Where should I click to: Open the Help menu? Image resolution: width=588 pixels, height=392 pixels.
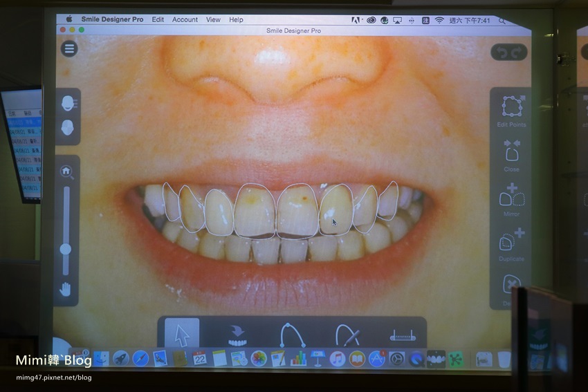[x=236, y=19]
